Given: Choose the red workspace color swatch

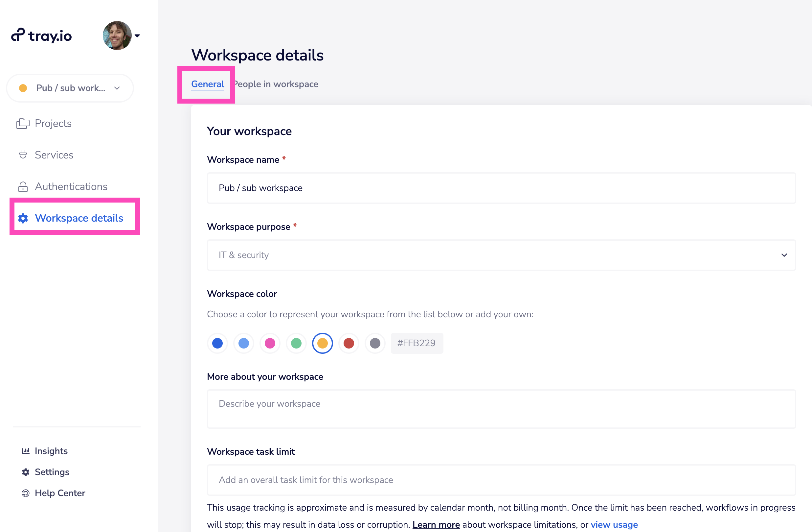Looking at the screenshot, I should (349, 343).
